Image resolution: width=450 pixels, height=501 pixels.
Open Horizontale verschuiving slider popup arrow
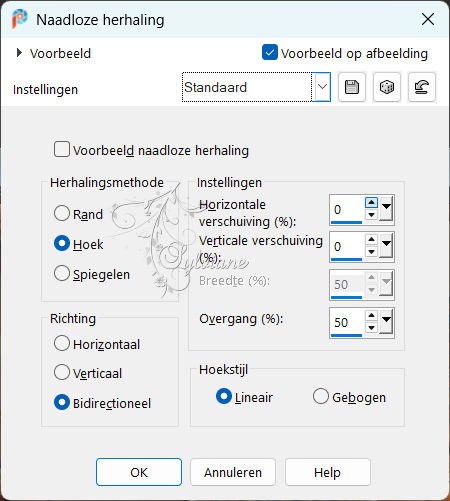pyautogui.click(x=386, y=209)
